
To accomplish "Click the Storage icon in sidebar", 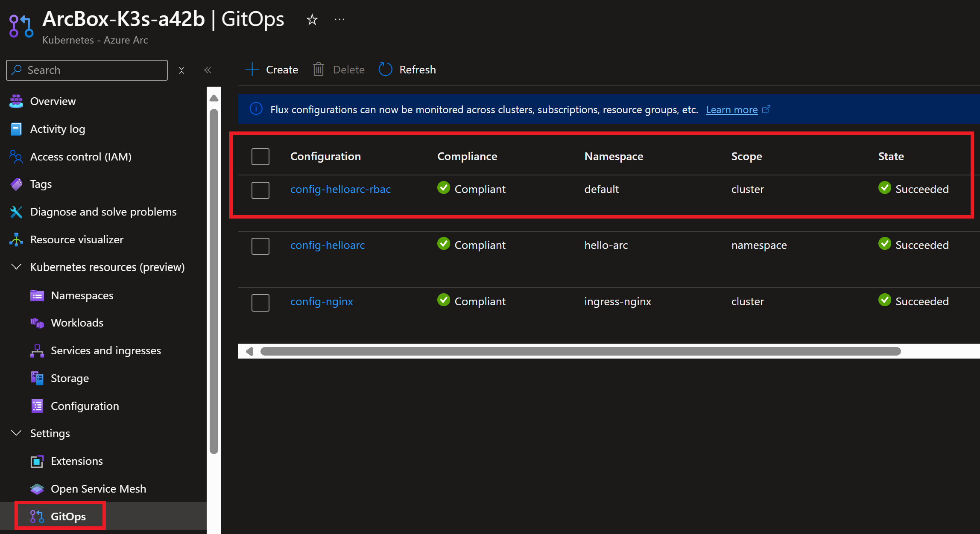I will (x=37, y=378).
